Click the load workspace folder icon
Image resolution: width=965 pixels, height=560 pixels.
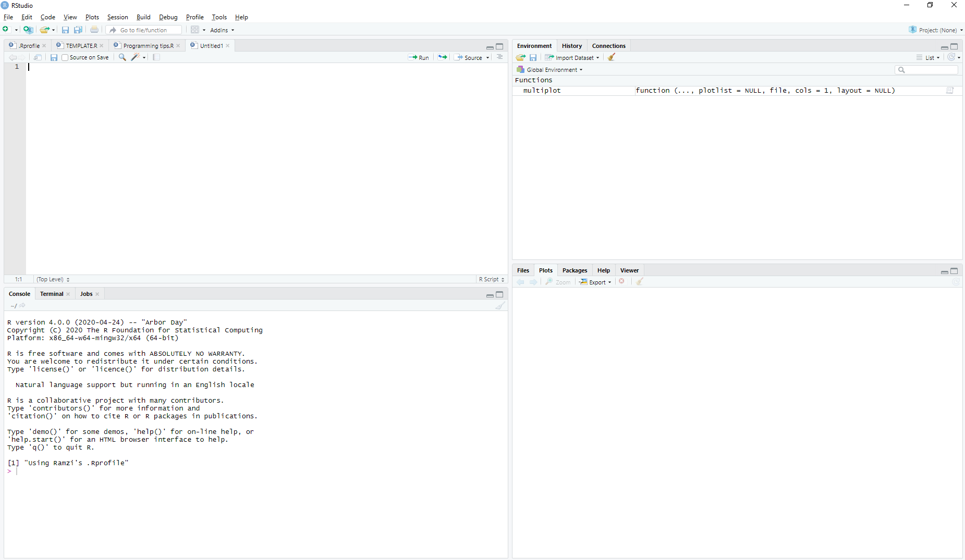(520, 57)
